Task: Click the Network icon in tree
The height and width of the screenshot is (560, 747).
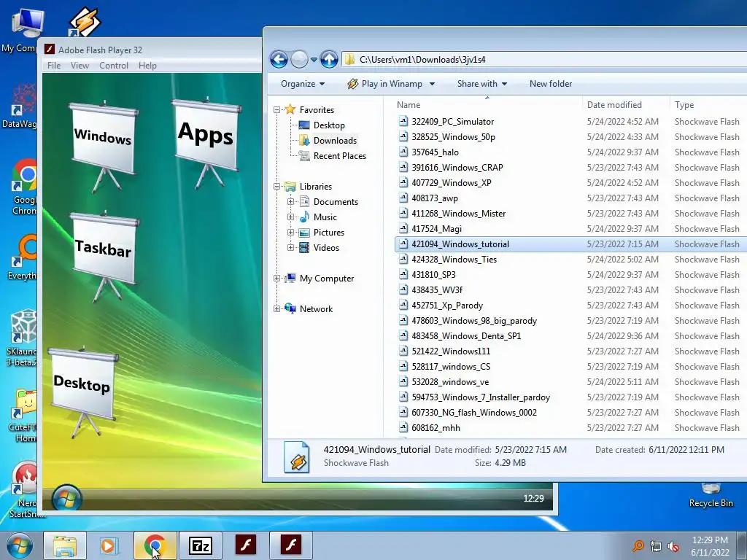Action: click(x=290, y=308)
